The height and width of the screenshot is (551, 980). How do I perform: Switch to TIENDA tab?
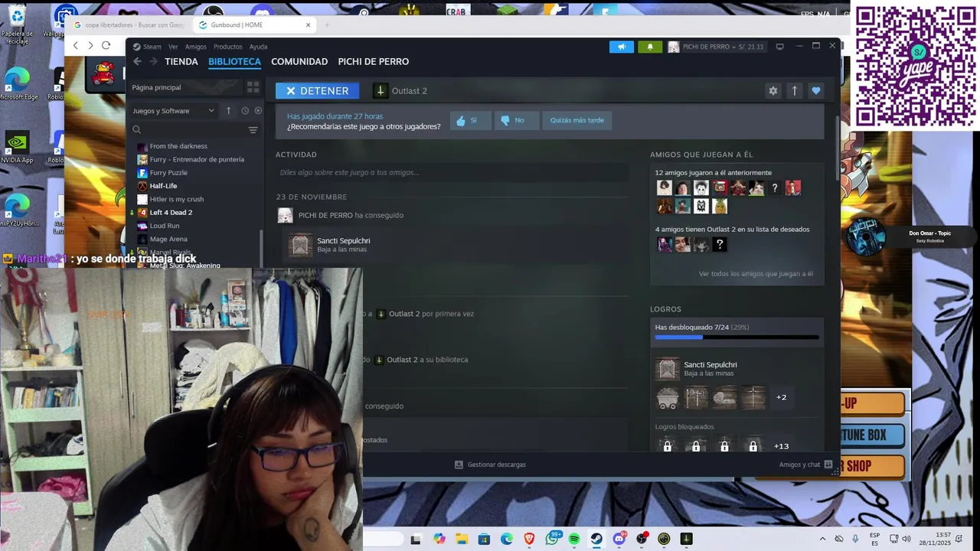click(x=181, y=62)
